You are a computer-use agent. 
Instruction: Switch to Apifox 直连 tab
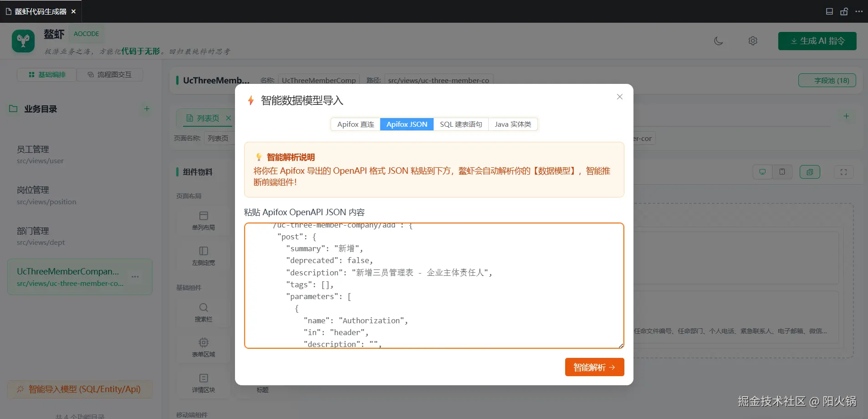(356, 124)
